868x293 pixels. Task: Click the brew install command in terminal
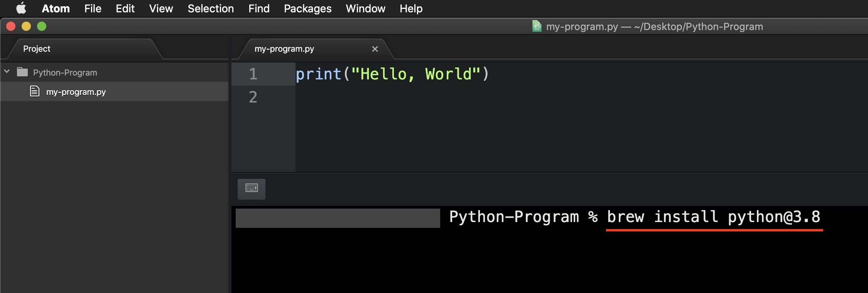(x=713, y=217)
